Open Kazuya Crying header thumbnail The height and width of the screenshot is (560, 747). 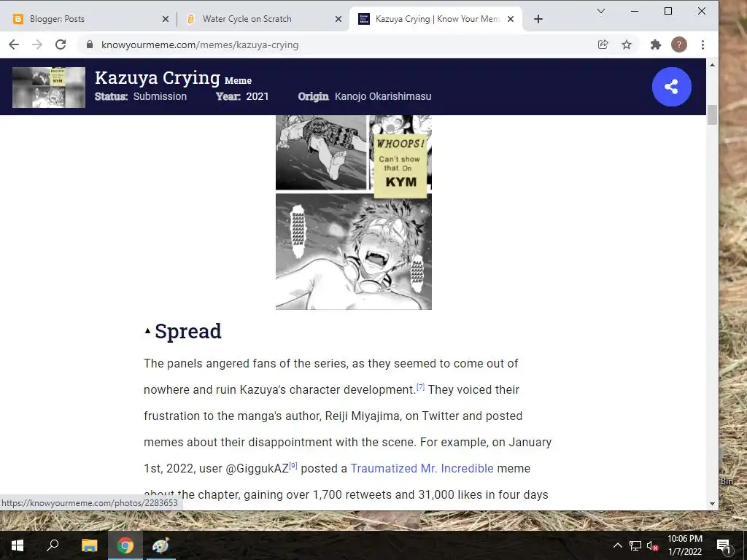pyautogui.click(x=49, y=87)
